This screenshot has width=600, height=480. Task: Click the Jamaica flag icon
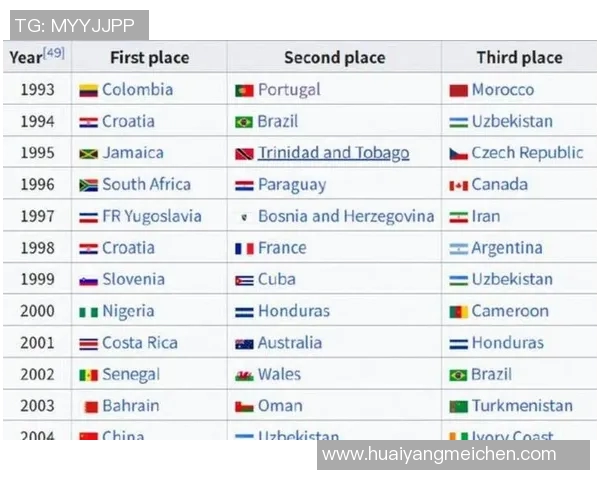[88, 154]
